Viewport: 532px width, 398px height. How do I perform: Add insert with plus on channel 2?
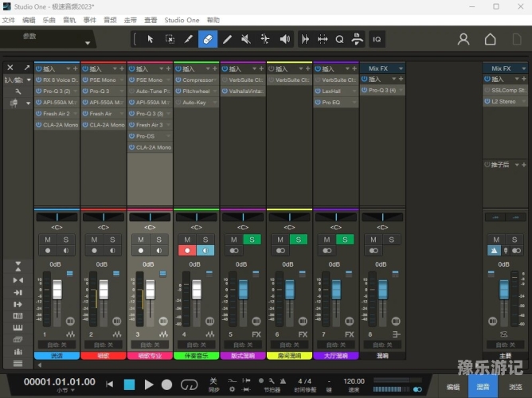click(x=122, y=68)
